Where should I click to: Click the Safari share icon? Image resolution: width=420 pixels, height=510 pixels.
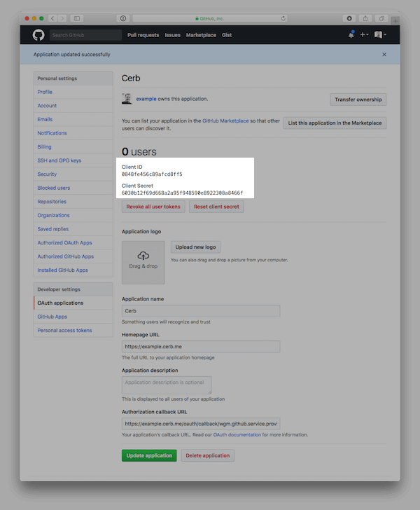365,18
